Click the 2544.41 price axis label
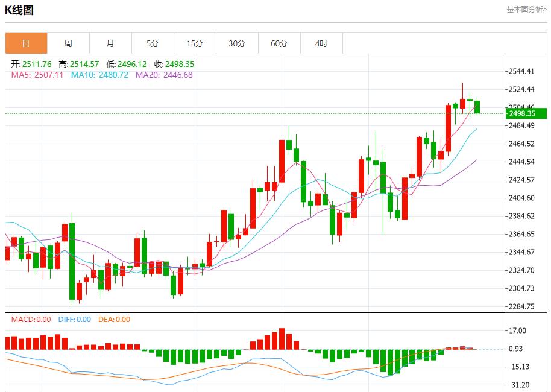This screenshot has height=392, width=551. [522, 71]
